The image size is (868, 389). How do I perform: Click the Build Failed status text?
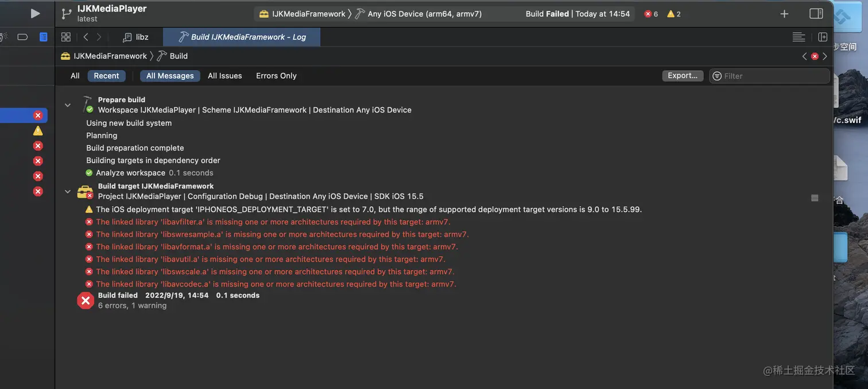point(547,14)
